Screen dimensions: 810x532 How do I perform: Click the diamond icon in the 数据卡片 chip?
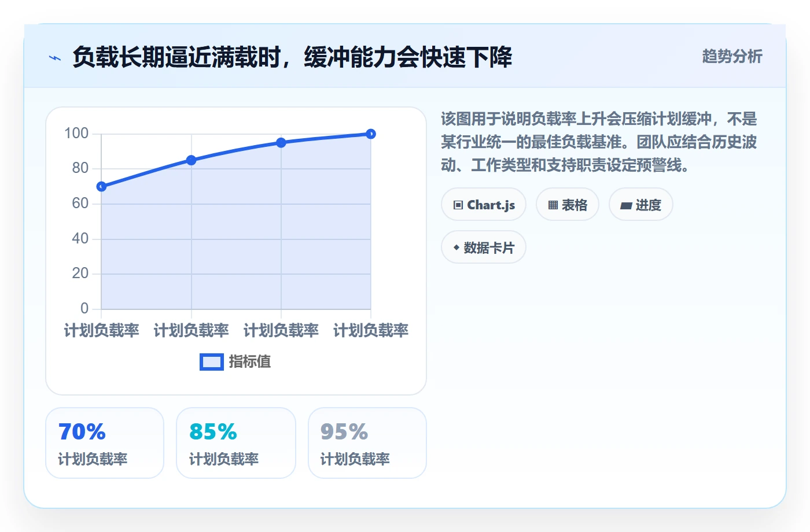(x=456, y=247)
